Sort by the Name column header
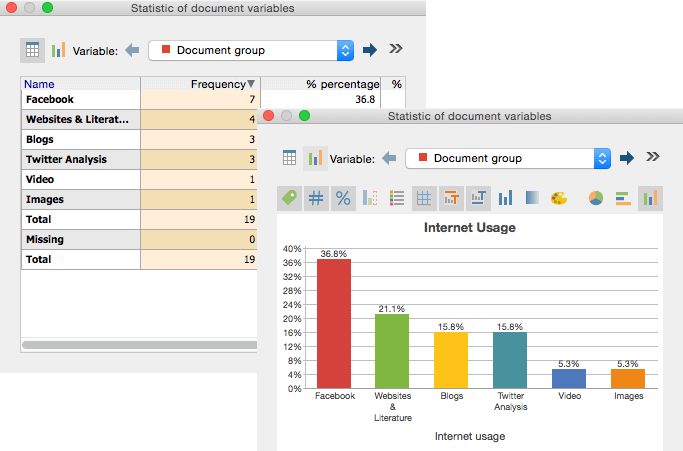The width and height of the screenshot is (683, 451). pos(81,84)
